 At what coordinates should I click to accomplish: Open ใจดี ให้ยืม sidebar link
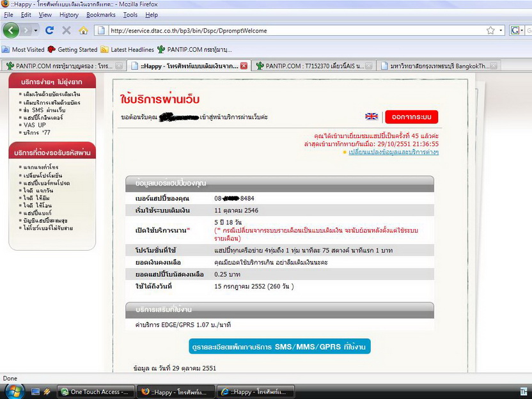(x=36, y=198)
